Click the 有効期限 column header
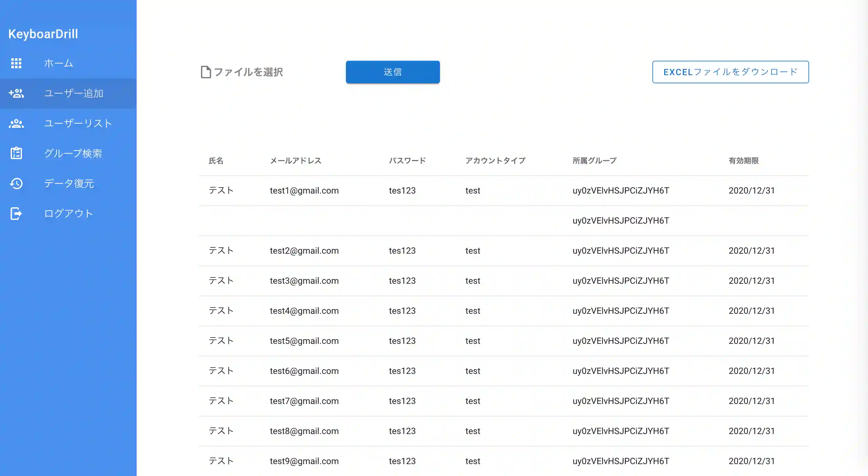868x476 pixels. tap(743, 161)
